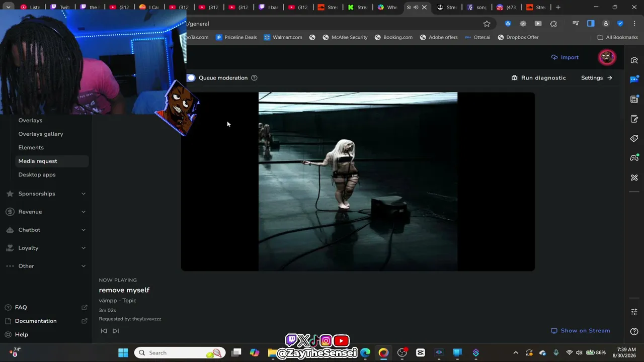The image size is (644, 362).
Task: Expand the Sponsorships section
Action: point(46,194)
